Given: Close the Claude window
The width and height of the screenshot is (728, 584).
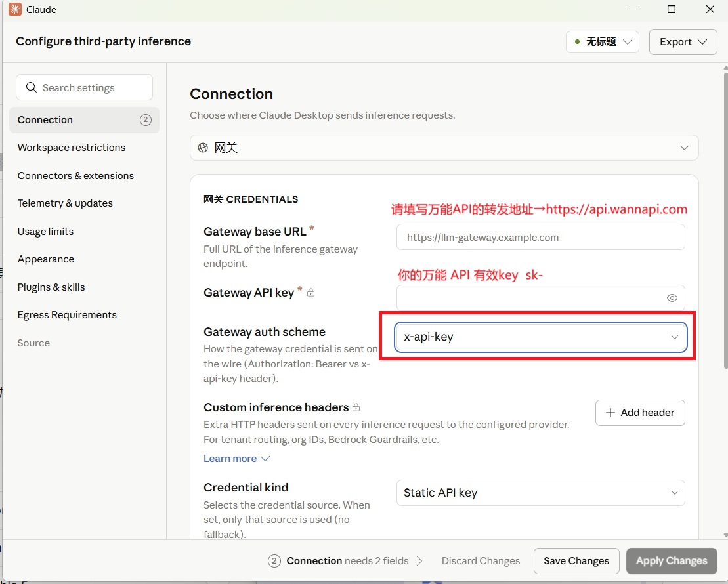Looking at the screenshot, I should pyautogui.click(x=710, y=9).
